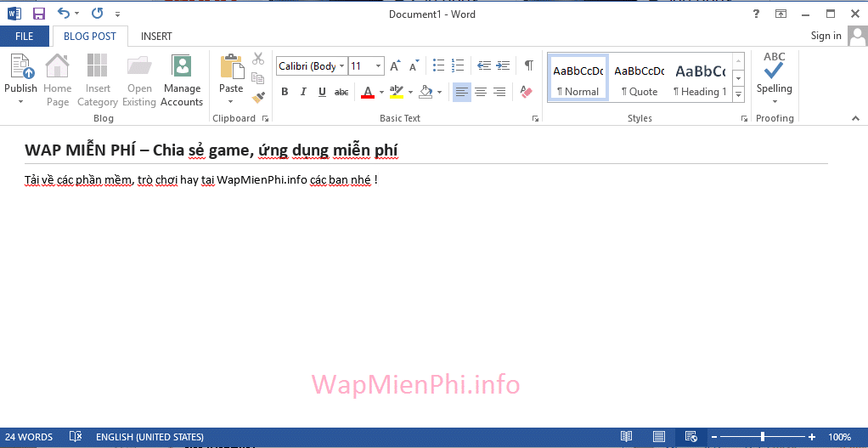The height and width of the screenshot is (448, 868).
Task: Open the FILE tab
Action: [25, 36]
